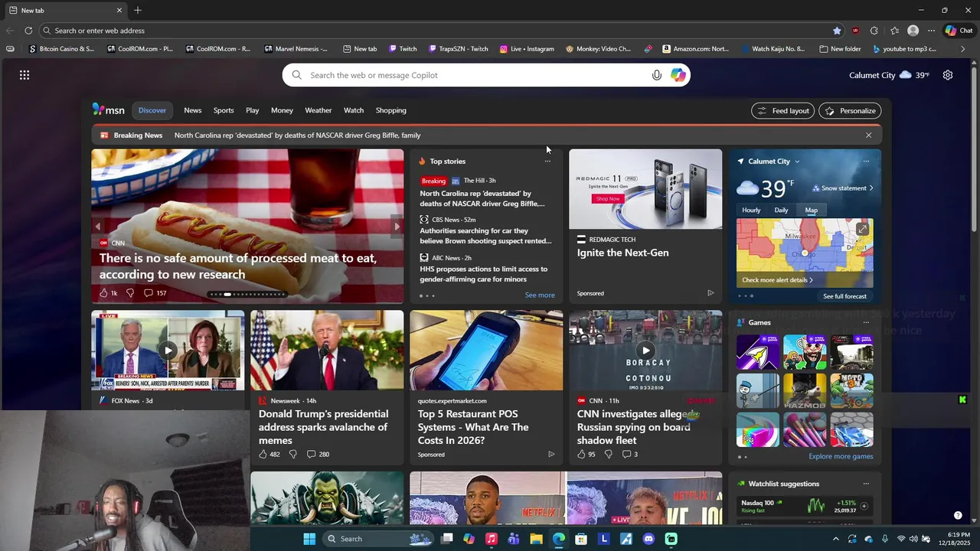The image size is (980, 551).
Task: Open Watchlist suggestions options menu
Action: pyautogui.click(x=866, y=484)
